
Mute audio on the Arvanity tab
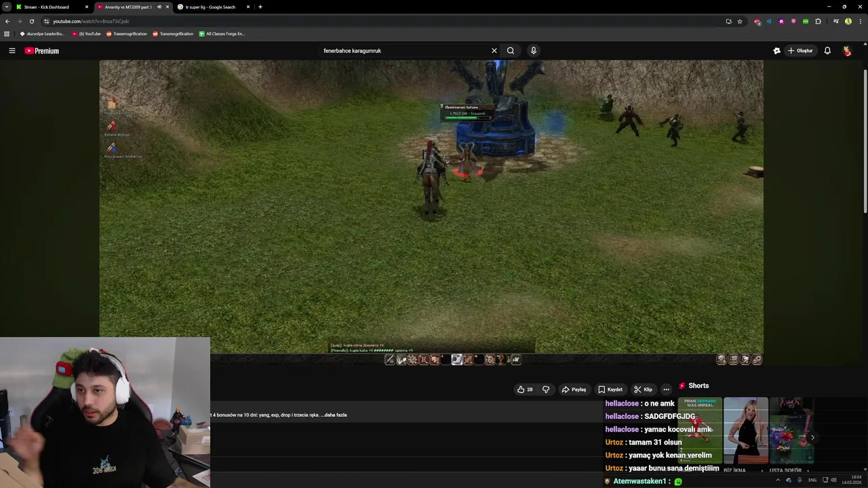click(x=159, y=7)
